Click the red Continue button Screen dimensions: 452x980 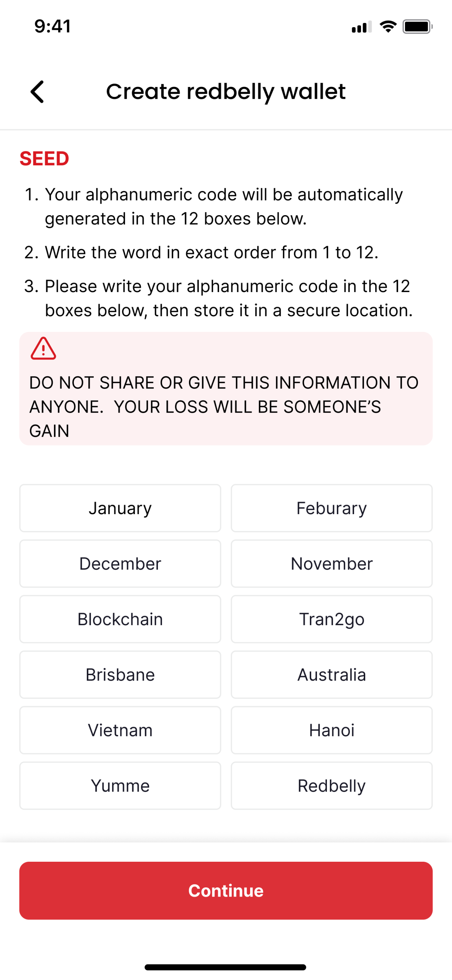pyautogui.click(x=226, y=891)
